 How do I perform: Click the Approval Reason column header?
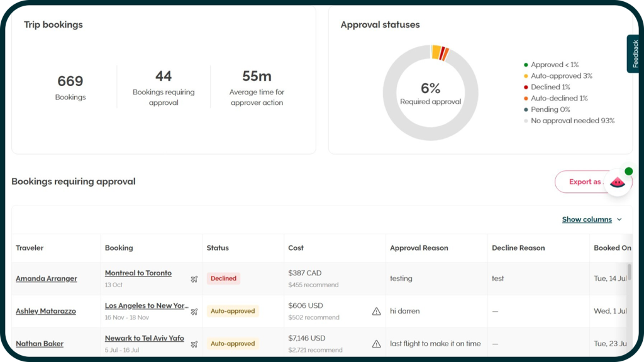point(419,248)
